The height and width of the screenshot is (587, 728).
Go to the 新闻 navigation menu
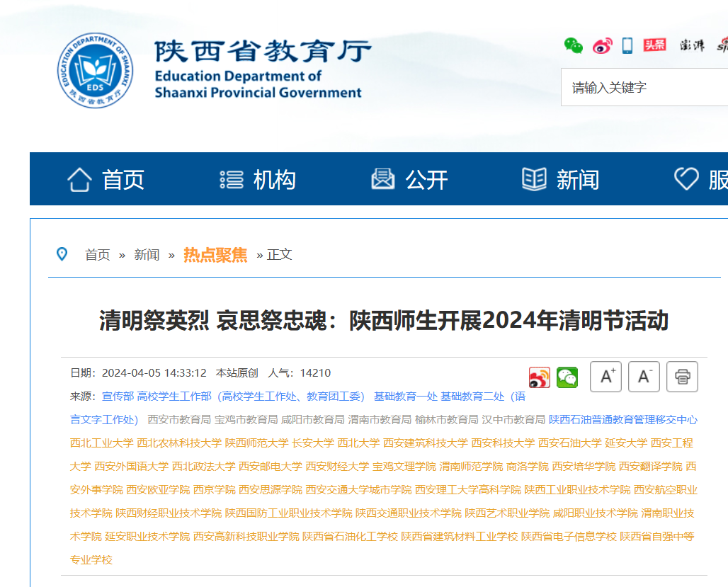[x=561, y=180]
